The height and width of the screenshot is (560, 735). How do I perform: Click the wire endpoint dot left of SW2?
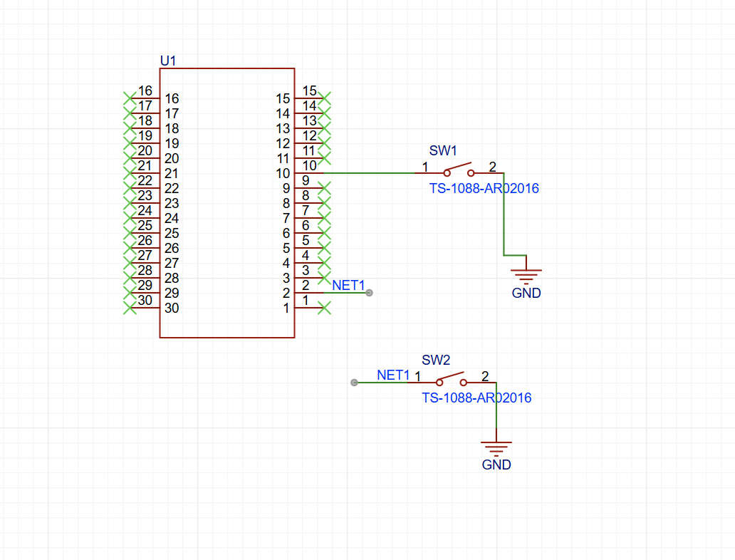pos(355,383)
